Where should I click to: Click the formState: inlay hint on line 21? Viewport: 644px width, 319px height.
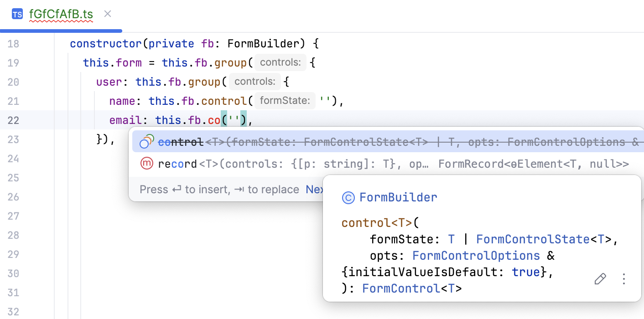(284, 100)
